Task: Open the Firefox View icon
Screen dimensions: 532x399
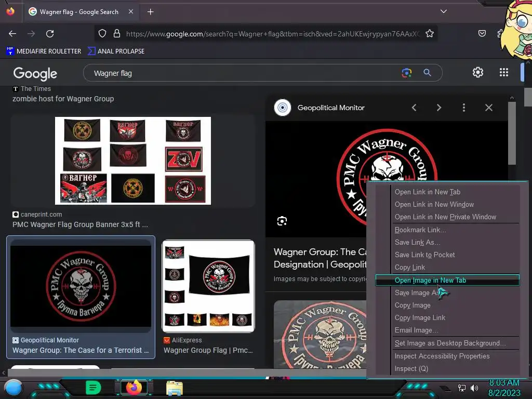Action: pos(10,11)
